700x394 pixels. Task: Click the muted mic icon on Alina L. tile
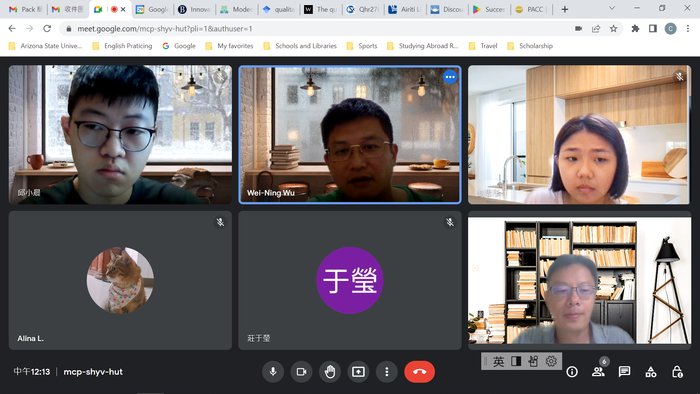220,222
